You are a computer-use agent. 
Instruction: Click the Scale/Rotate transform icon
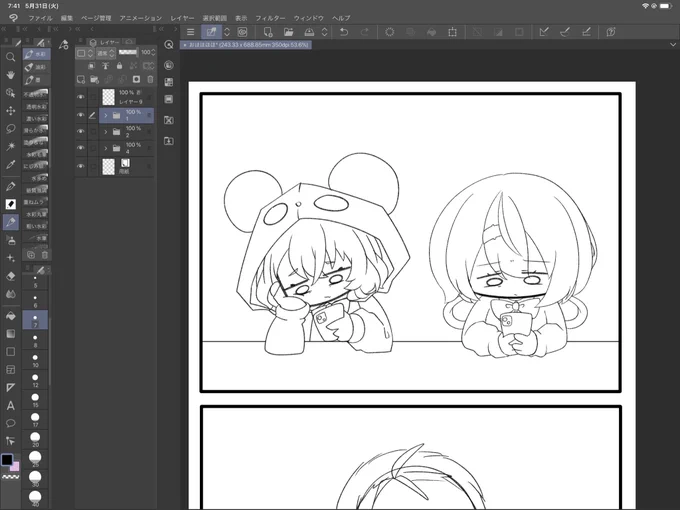452,32
